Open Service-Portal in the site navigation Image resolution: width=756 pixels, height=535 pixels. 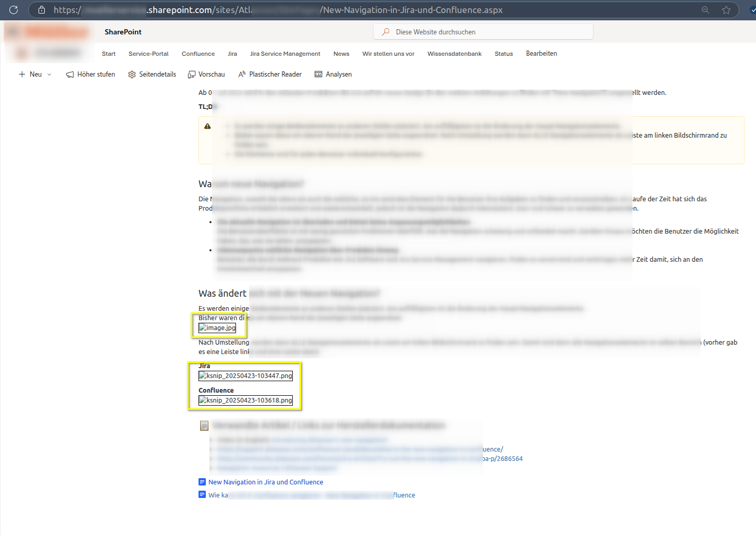click(148, 54)
